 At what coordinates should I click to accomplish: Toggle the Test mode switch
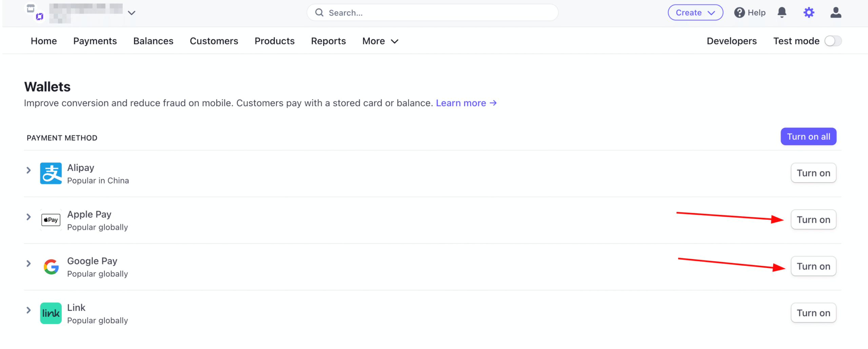tap(833, 41)
